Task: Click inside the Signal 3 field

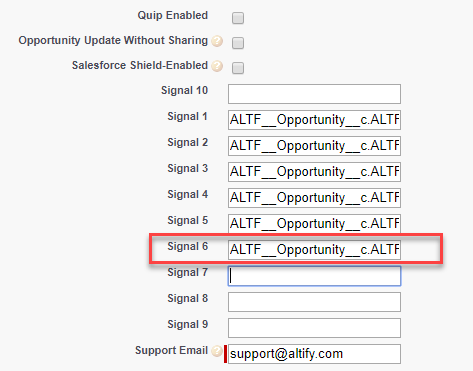Action: [x=314, y=172]
